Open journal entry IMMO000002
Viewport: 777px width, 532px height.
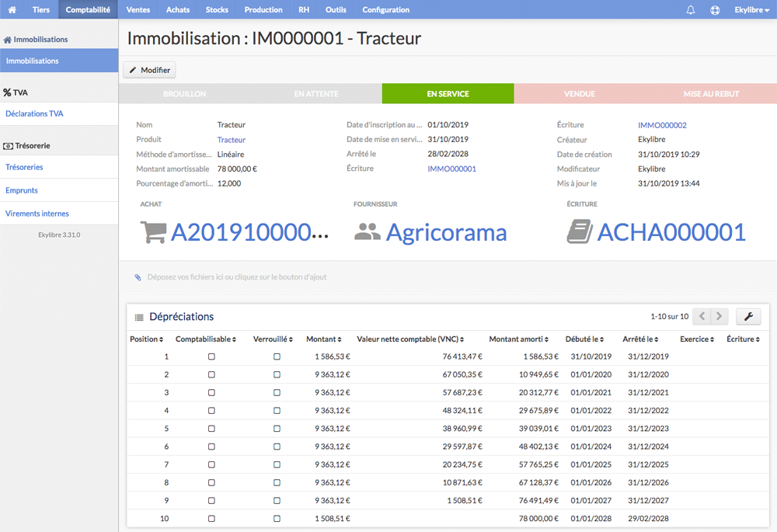[662, 125]
